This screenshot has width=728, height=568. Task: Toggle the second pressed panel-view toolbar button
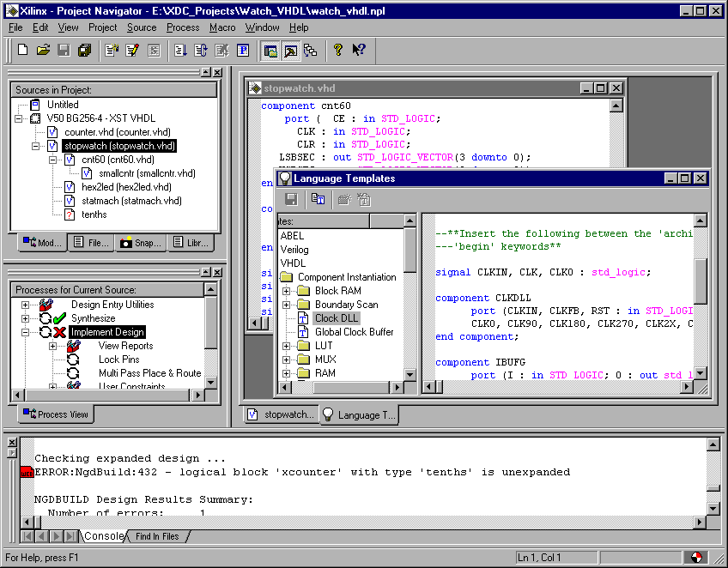coord(290,50)
